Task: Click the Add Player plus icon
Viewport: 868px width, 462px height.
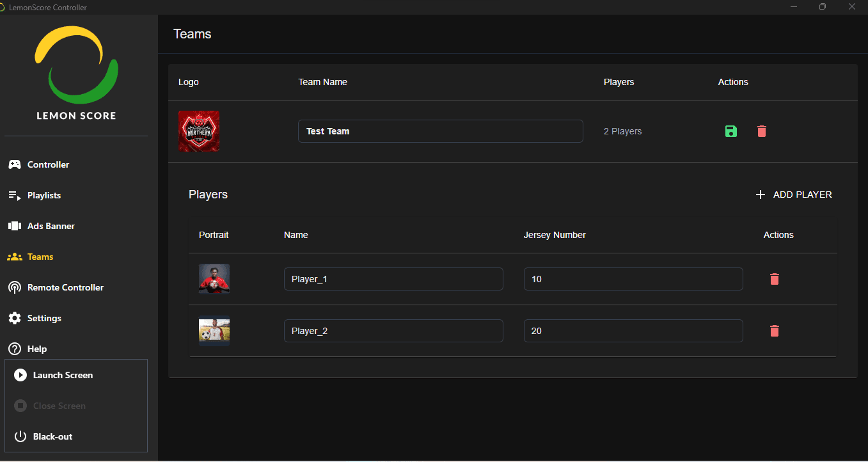Action: 760,194
